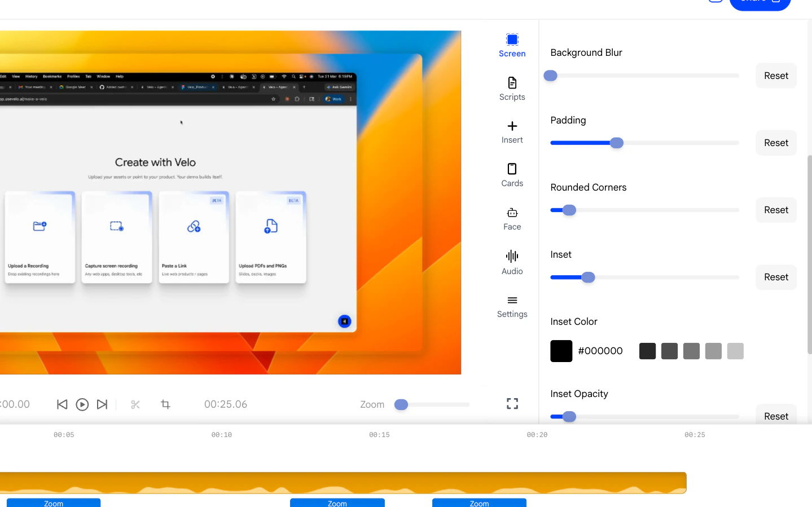Select the Zoom clip near the 00:05 timeline marker

click(x=54, y=502)
